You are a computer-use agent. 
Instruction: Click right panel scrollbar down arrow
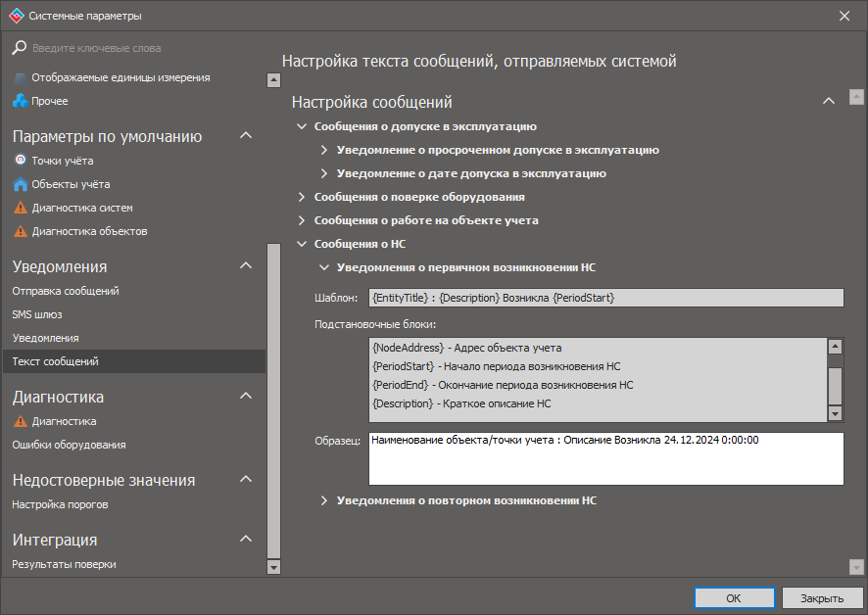[856, 567]
